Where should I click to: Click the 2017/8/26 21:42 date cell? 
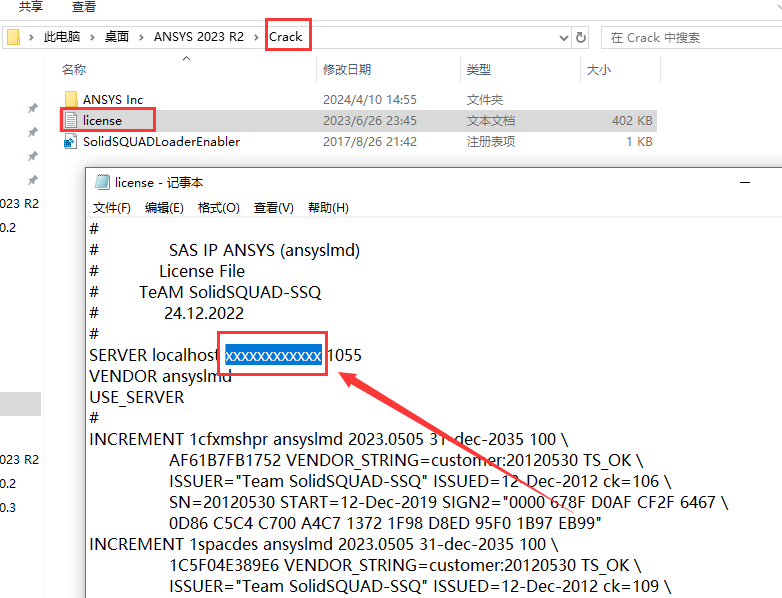click(x=370, y=142)
